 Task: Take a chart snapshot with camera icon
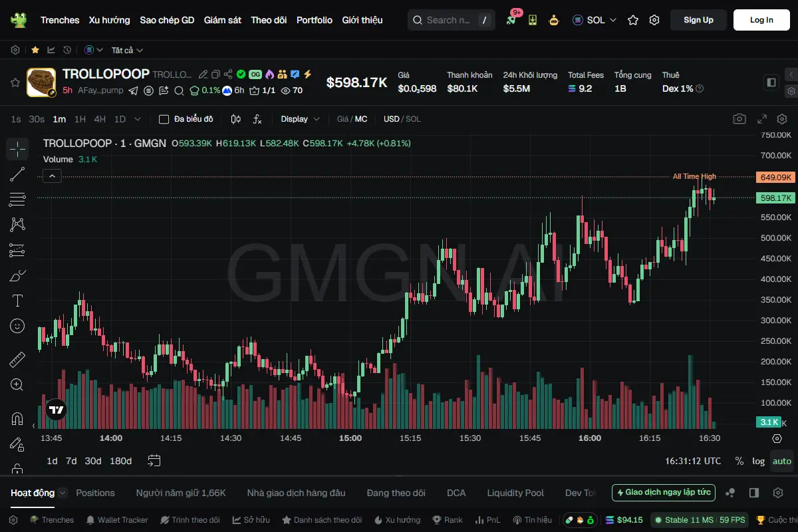[x=739, y=119]
